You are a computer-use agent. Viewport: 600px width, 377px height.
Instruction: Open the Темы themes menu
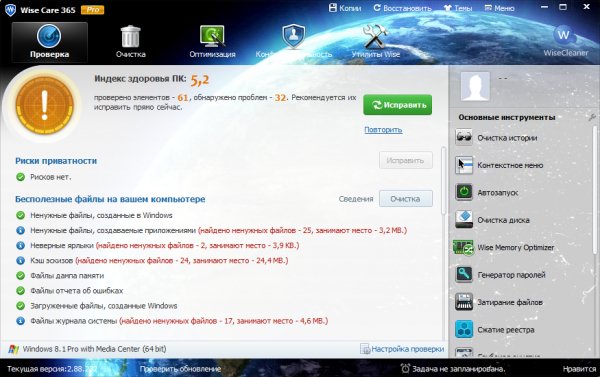click(458, 8)
